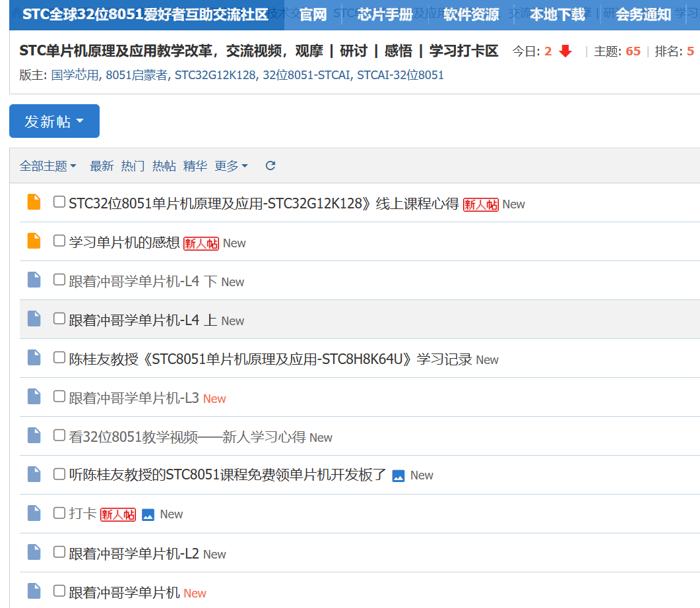Open thread 听陈桂友教授的STC8051课程免费领单片机开发板了
Image resolution: width=700 pixels, height=608 pixels.
[228, 475]
